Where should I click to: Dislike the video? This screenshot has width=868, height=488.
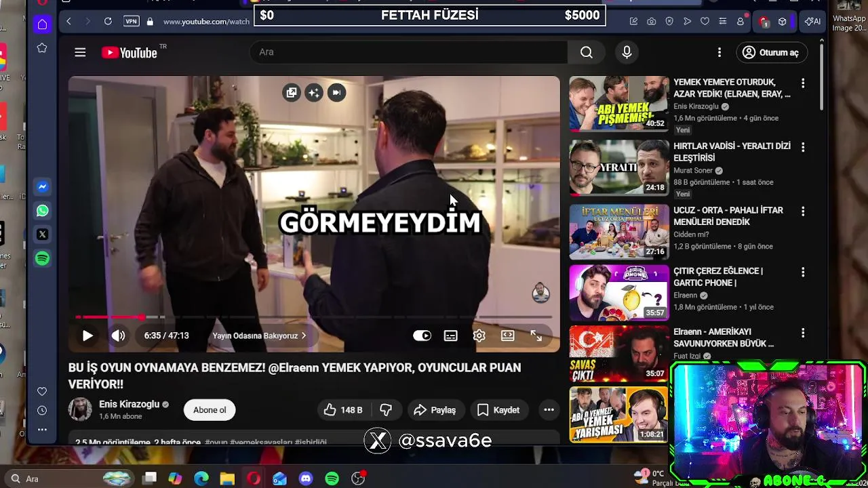pos(386,410)
